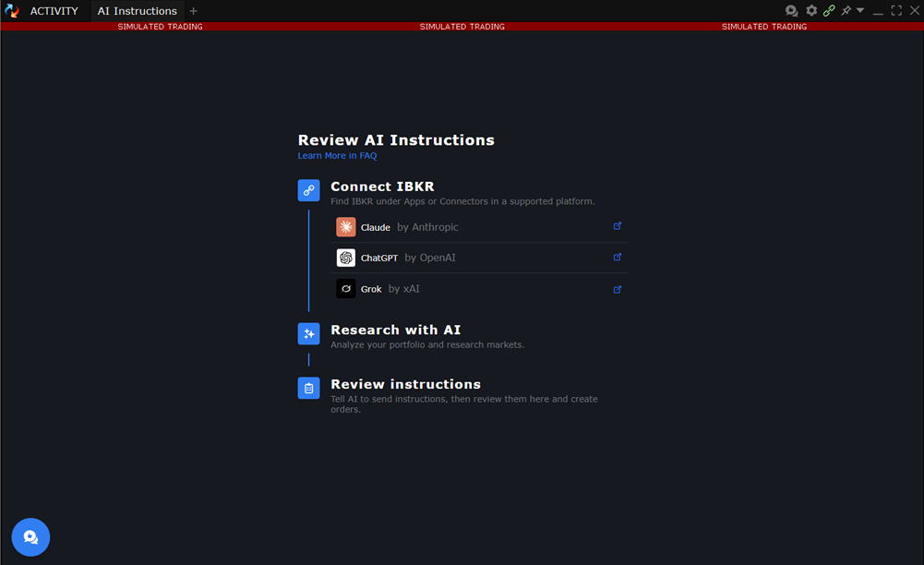Viewport: 924px width, 565px height.
Task: Click the Review AI Instructions title
Action: [396, 140]
